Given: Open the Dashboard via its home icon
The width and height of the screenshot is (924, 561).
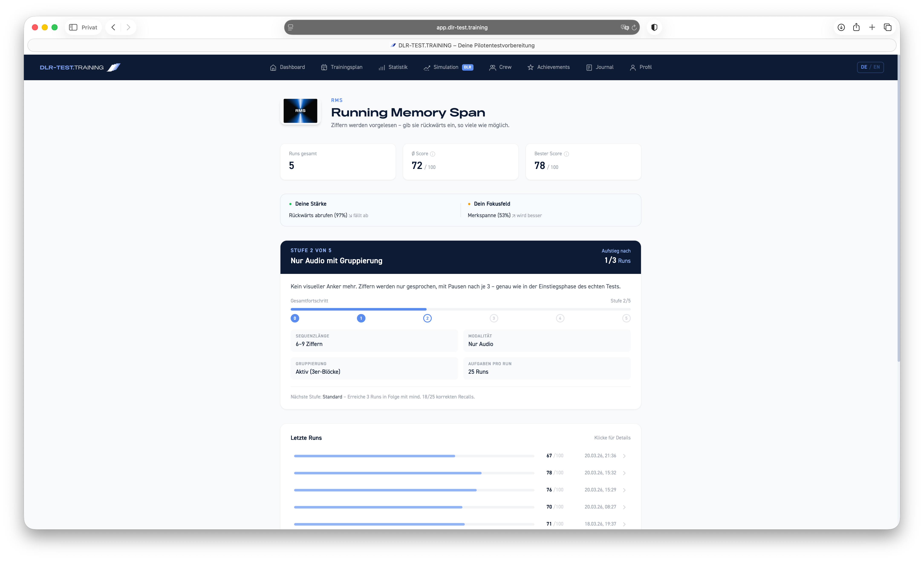Looking at the screenshot, I should (x=273, y=67).
